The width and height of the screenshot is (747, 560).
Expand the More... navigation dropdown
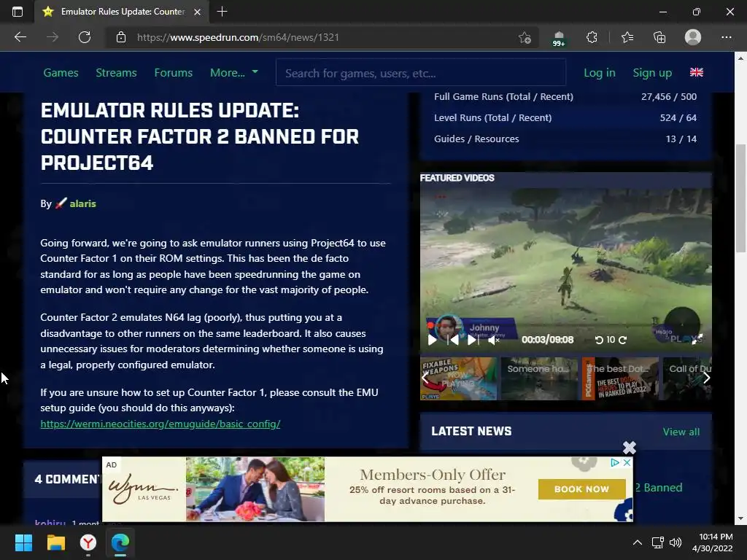coord(234,72)
